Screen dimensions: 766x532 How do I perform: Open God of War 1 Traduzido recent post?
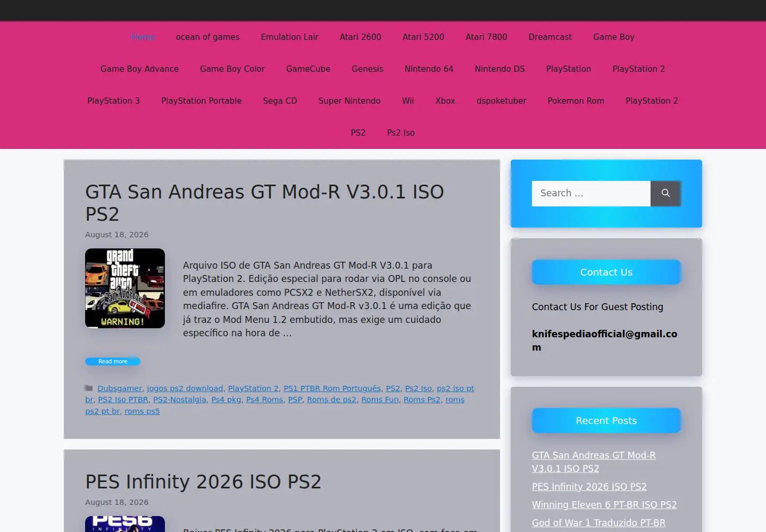pyautogui.click(x=598, y=523)
